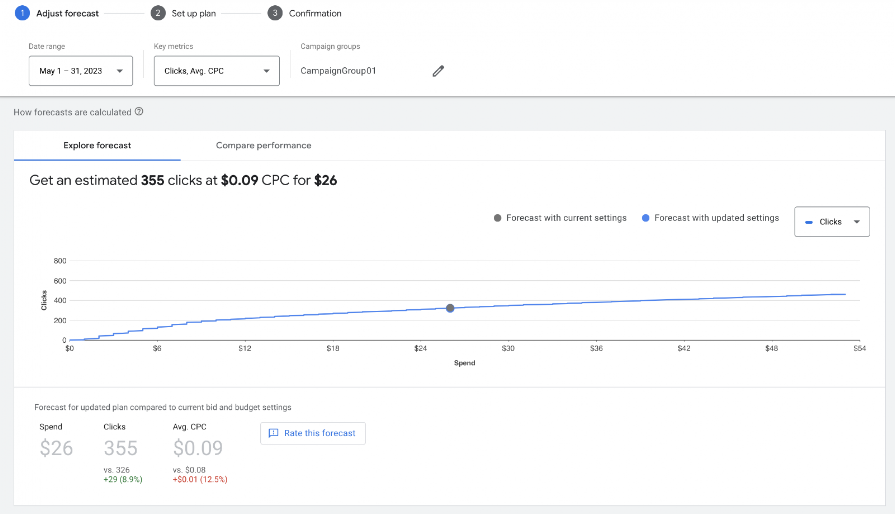This screenshot has height=514, width=895.
Task: Open the How forecasts are calculated link
Action: click(72, 112)
